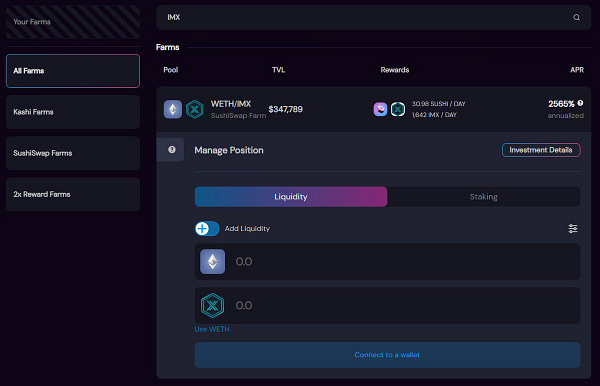Switch to the Staking tab
The height and width of the screenshot is (386, 600).
[484, 197]
